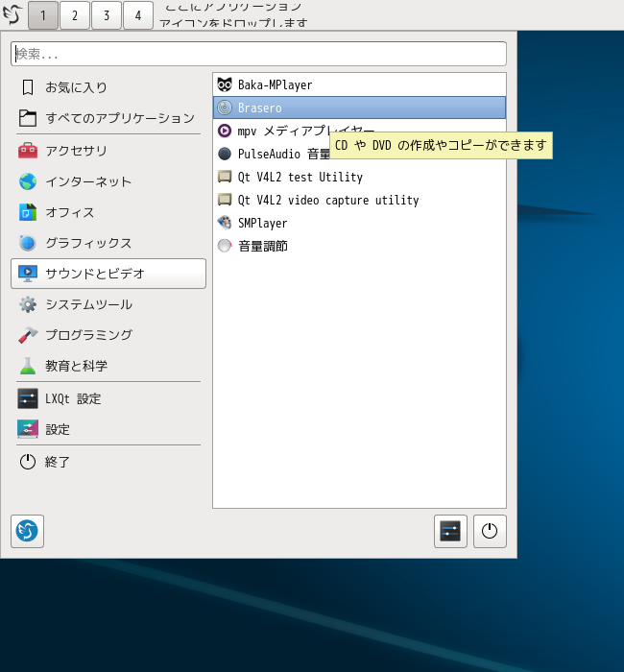Open the 終了 category

(108, 462)
